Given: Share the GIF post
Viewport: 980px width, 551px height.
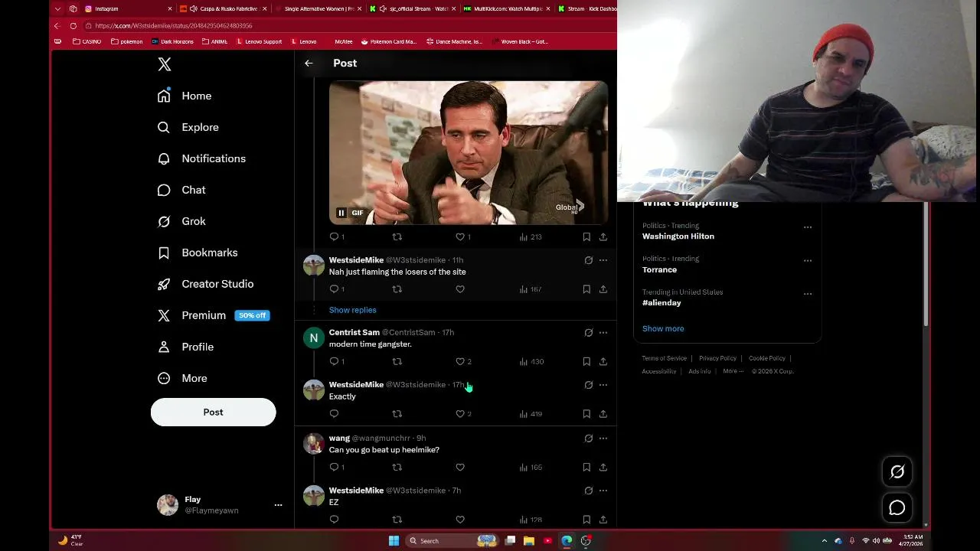Looking at the screenshot, I should point(603,237).
